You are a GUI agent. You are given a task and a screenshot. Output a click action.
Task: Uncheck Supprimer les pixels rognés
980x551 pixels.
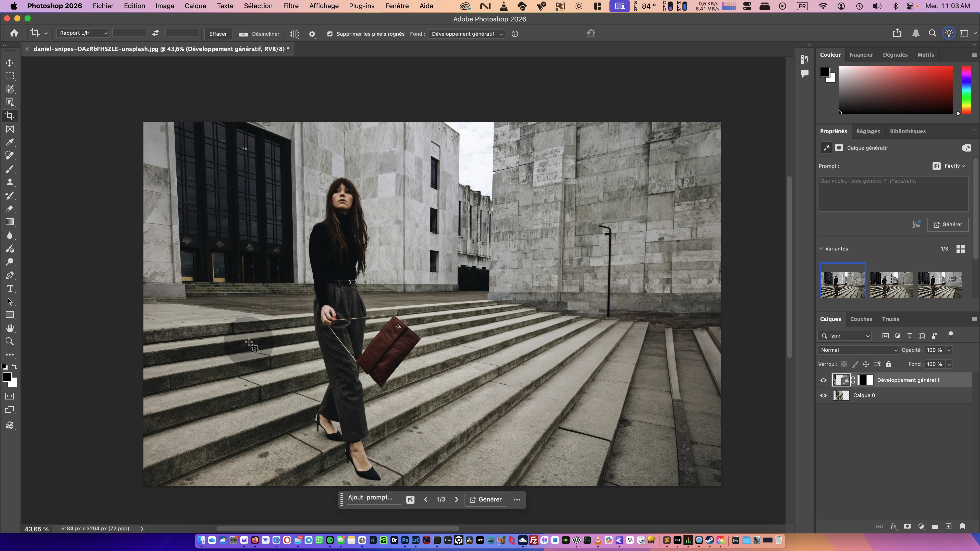(330, 34)
